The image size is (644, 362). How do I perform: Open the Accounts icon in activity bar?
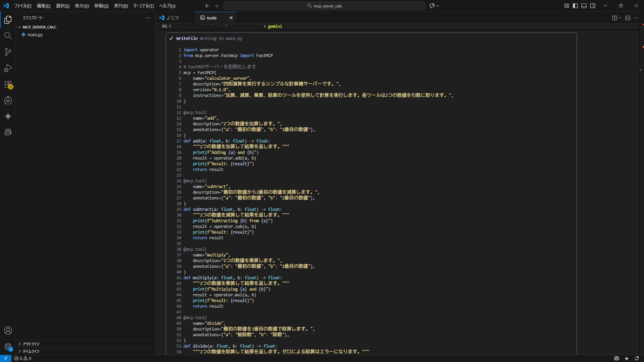point(8,331)
